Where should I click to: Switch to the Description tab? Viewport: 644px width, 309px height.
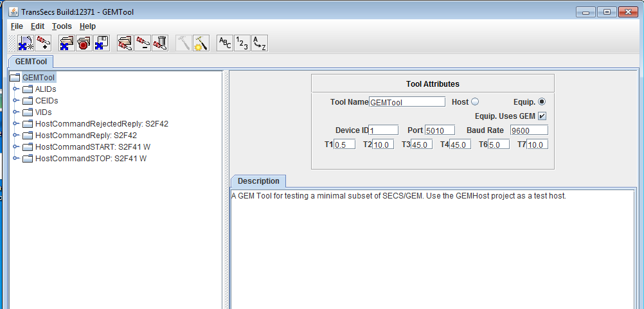click(258, 181)
